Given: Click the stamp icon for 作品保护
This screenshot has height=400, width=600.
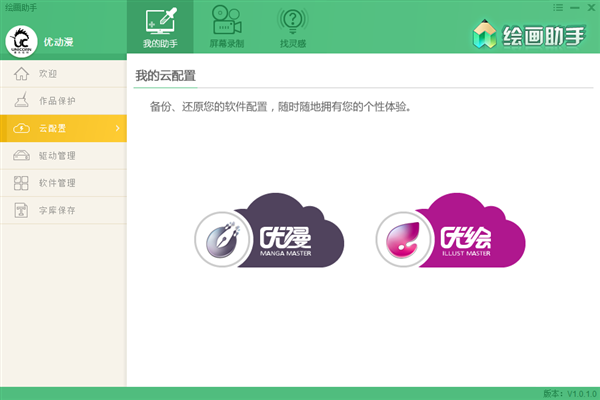Looking at the screenshot, I should [x=21, y=100].
